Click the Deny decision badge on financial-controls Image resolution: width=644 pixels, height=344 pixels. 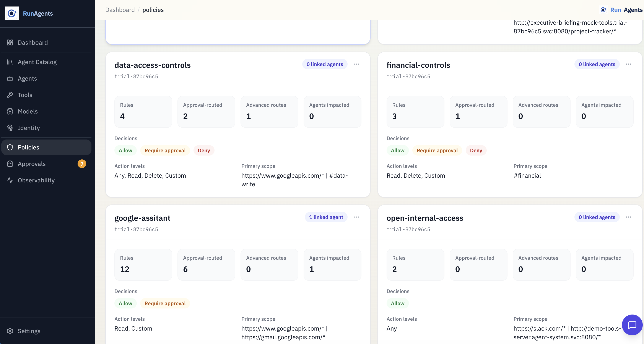[476, 150]
